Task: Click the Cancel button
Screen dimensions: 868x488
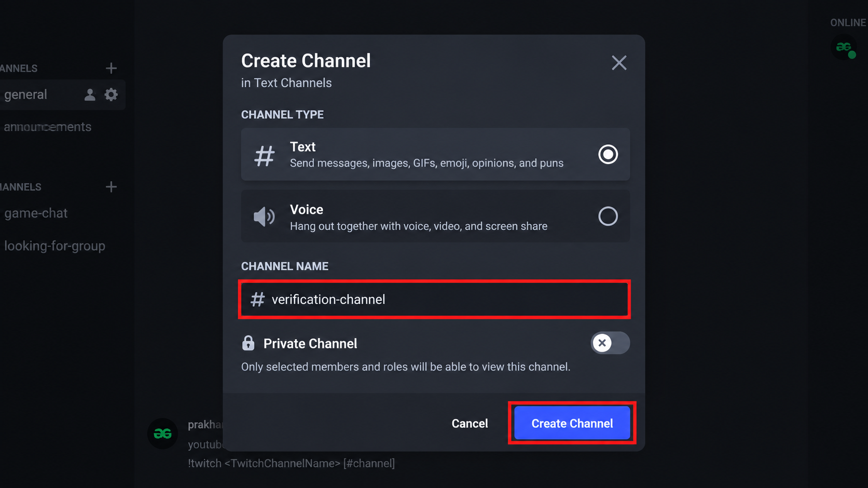Action: 470,424
